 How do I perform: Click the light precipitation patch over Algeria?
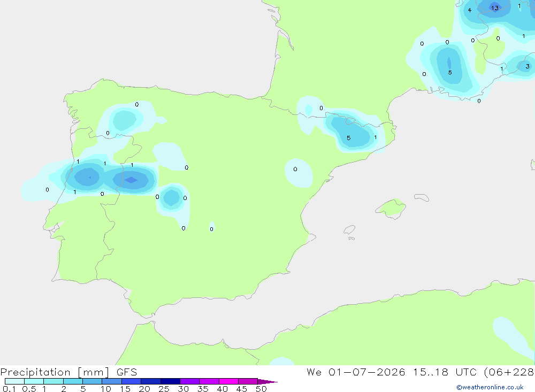coord(513,337)
